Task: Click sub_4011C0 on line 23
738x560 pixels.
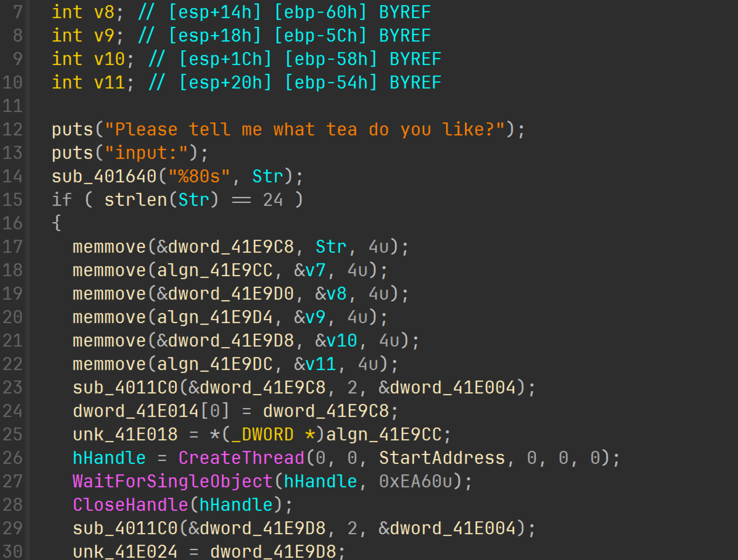Action: tap(125, 388)
